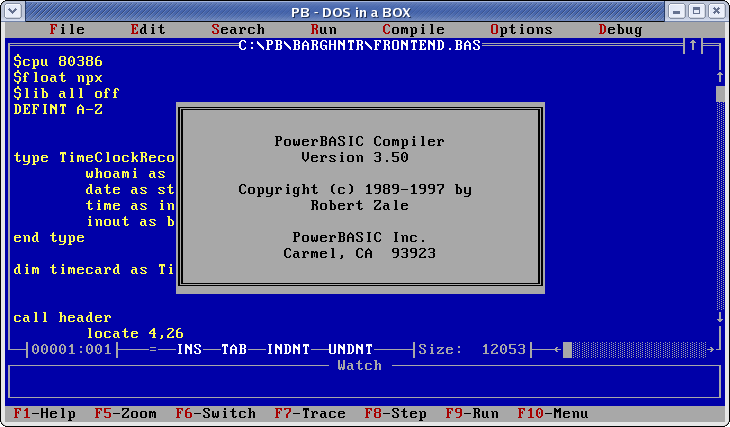The image size is (730, 427).
Task: Open the Run menu
Action: click(324, 29)
